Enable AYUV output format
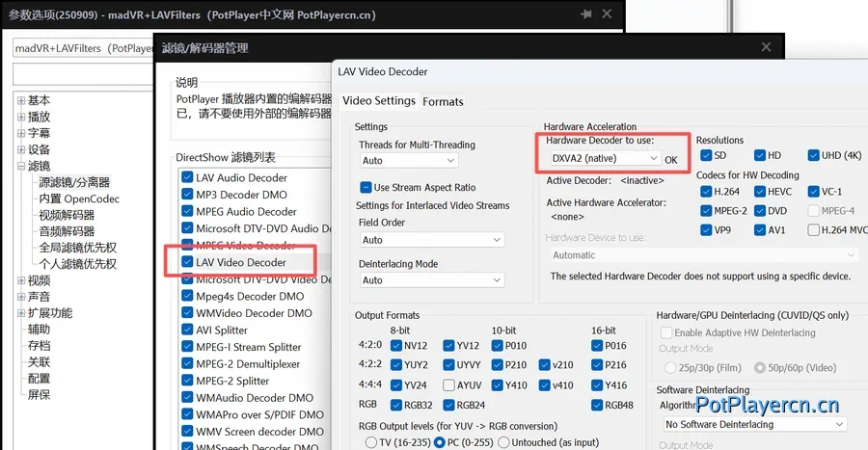The image size is (868, 450). coord(448,384)
